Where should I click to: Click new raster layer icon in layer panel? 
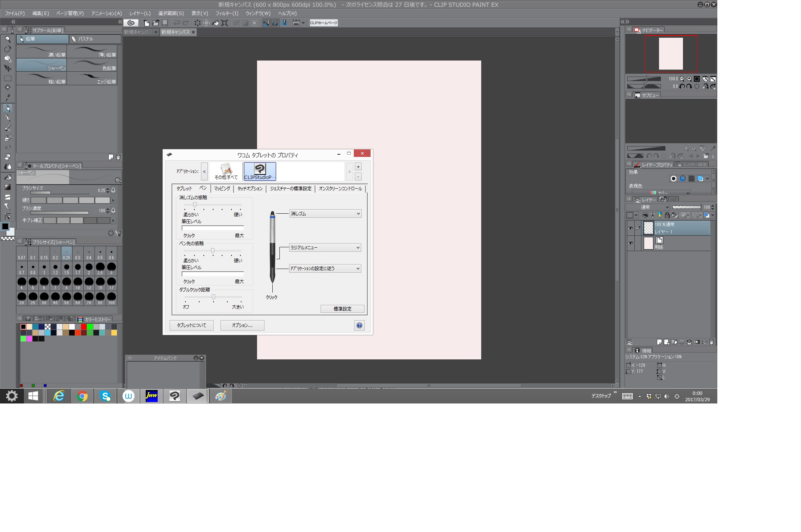point(659,342)
